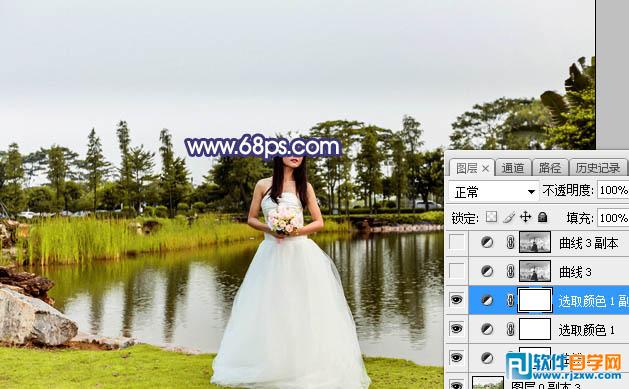The width and height of the screenshot is (629, 389).
Task: Select the 曲线 3 副本 mask thumbnail
Action: (535, 242)
